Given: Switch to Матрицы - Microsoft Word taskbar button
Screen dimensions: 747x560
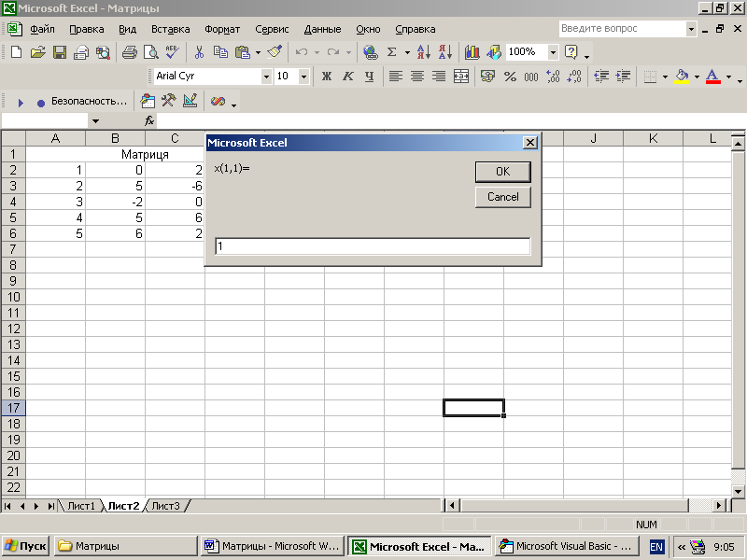Looking at the screenshot, I should (273, 546).
